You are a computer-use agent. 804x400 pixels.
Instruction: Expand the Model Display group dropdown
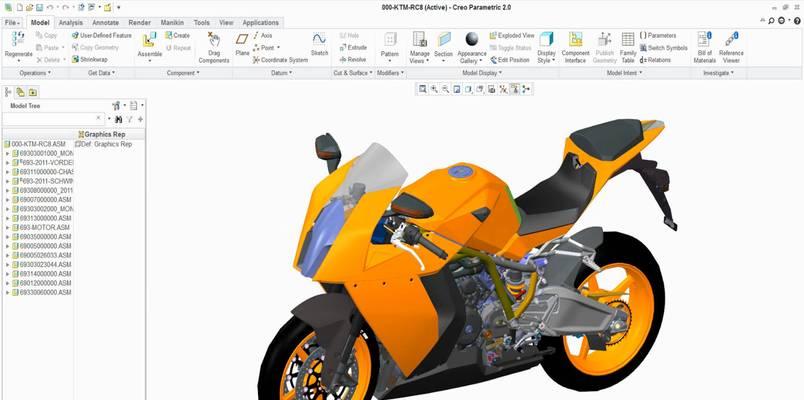483,73
